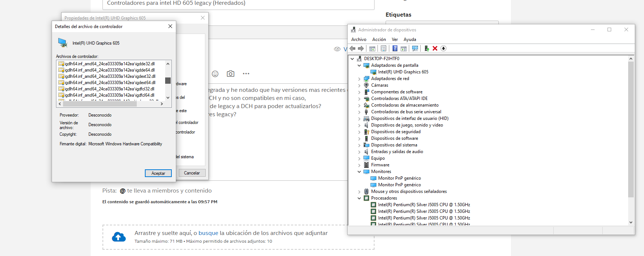
Task: Click the eye preview icon
Action: point(337,49)
